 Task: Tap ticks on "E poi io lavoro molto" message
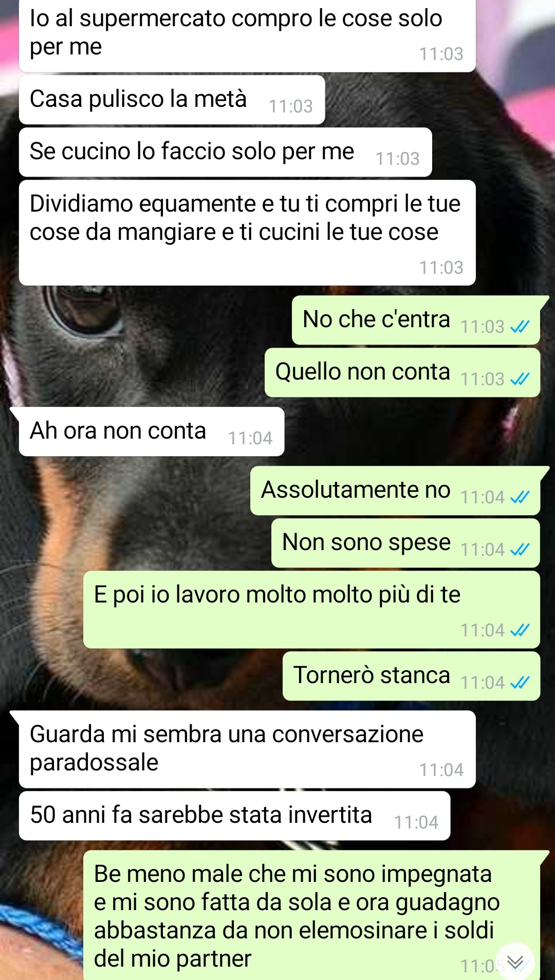[x=520, y=630]
